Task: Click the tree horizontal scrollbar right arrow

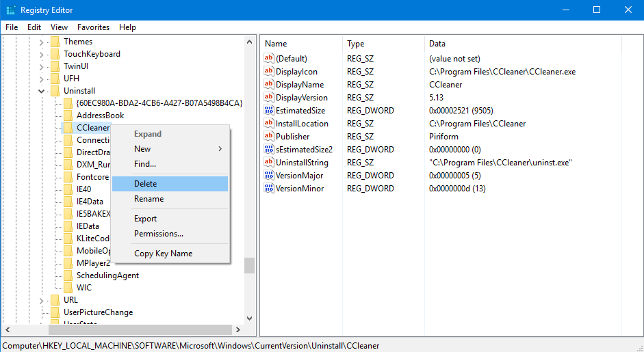Action: [x=238, y=329]
